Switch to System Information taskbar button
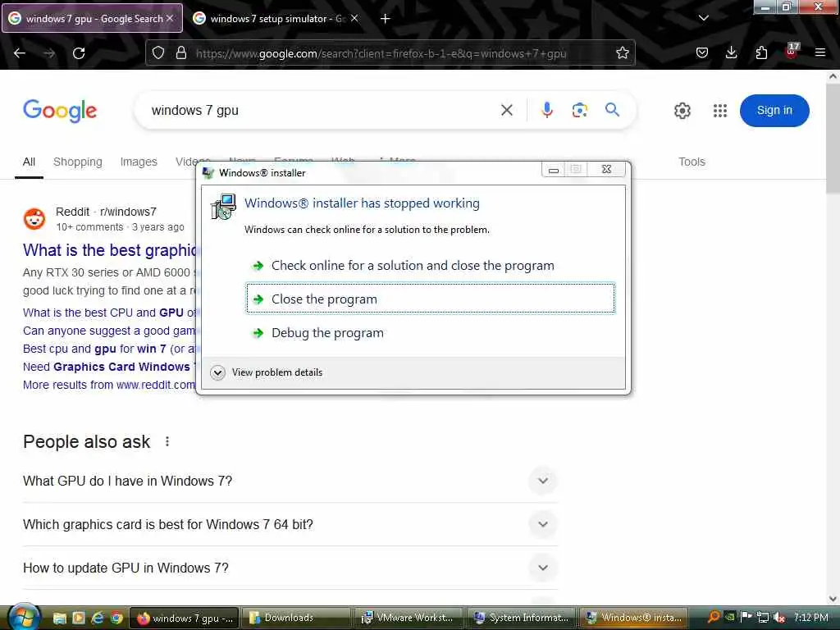This screenshot has height=630, width=840. click(x=521, y=618)
